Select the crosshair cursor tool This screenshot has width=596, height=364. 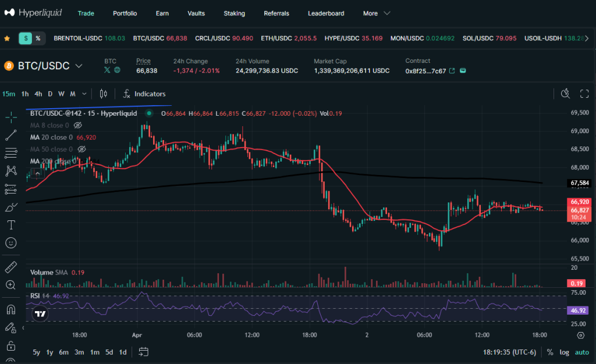click(10, 117)
